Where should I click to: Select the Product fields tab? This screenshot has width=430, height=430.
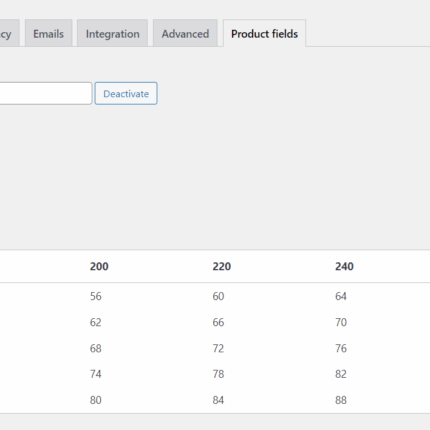[264, 33]
